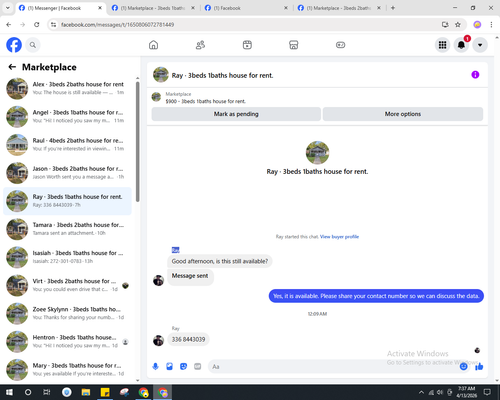Open taskbar clock showing 7:37 AM
Viewport: 500px width, 400px height.
coord(466,392)
